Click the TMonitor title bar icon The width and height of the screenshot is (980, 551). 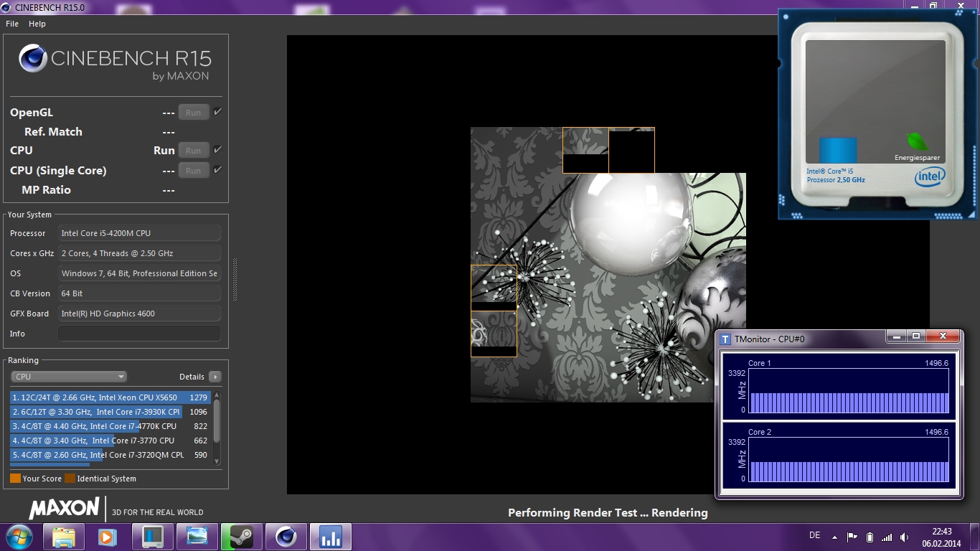coord(726,339)
